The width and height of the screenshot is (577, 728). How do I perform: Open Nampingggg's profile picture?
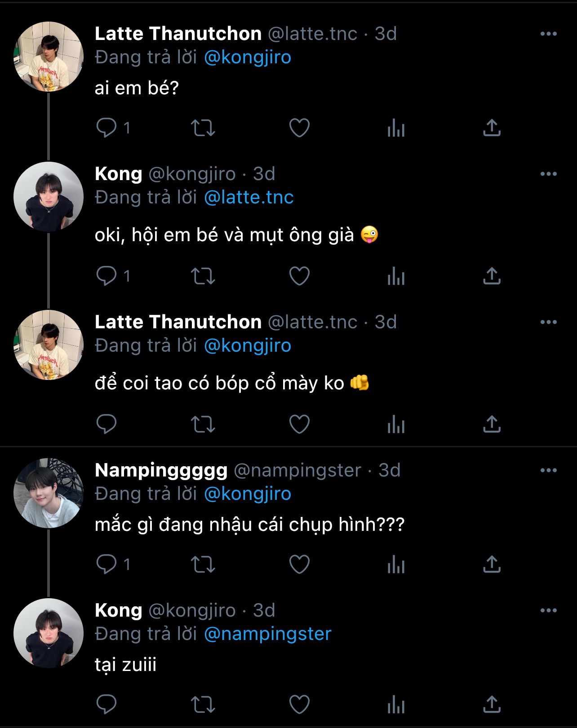[x=49, y=493]
